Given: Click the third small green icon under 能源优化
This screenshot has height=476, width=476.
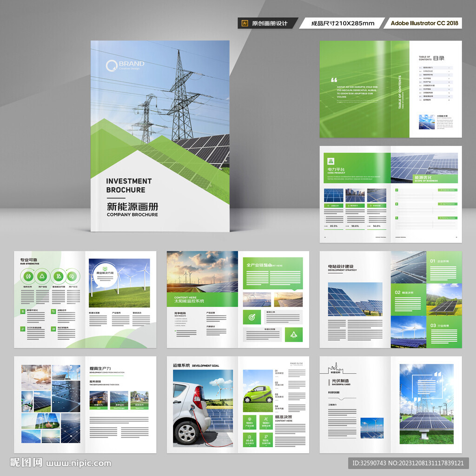Looking at the screenshot, I should point(397,218).
